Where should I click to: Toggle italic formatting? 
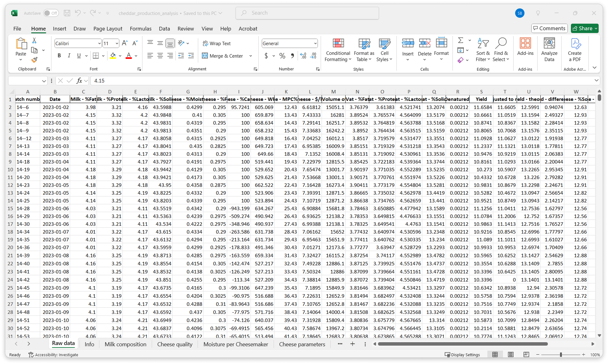pos(69,56)
